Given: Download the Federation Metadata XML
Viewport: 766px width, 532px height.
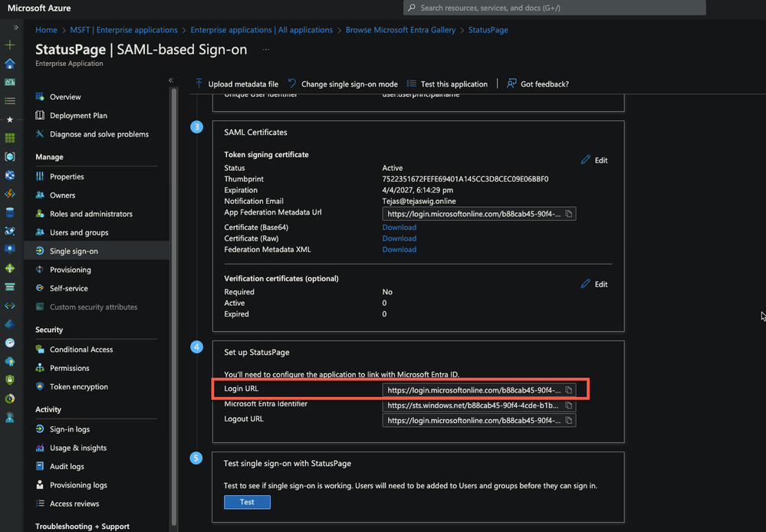Looking at the screenshot, I should click(399, 249).
